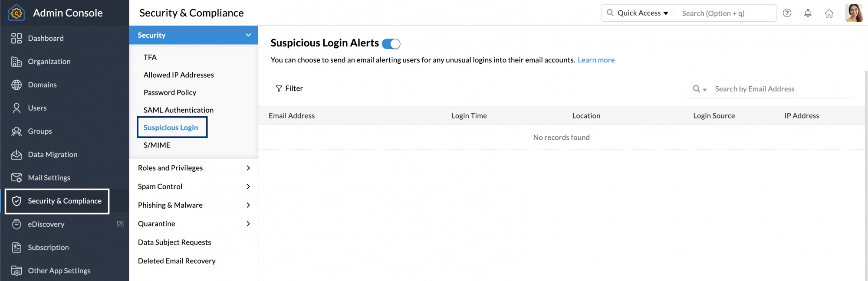
Task: Click the Admin Console logo icon
Action: pyautogui.click(x=16, y=13)
